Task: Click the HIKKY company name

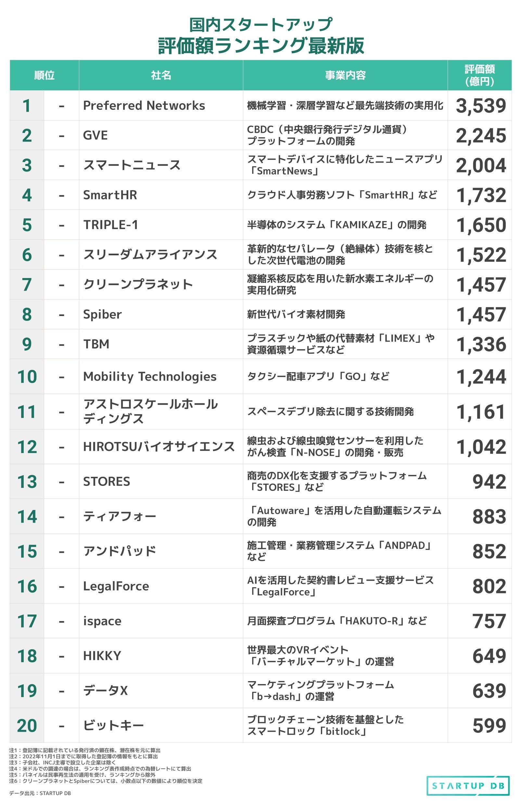Action: (102, 656)
